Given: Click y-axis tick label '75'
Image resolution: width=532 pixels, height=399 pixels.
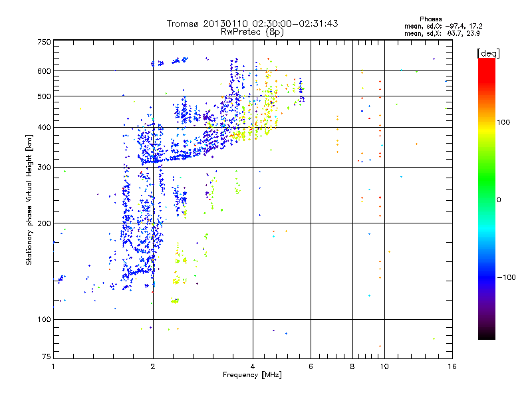Looking at the screenshot, I should click(47, 356).
